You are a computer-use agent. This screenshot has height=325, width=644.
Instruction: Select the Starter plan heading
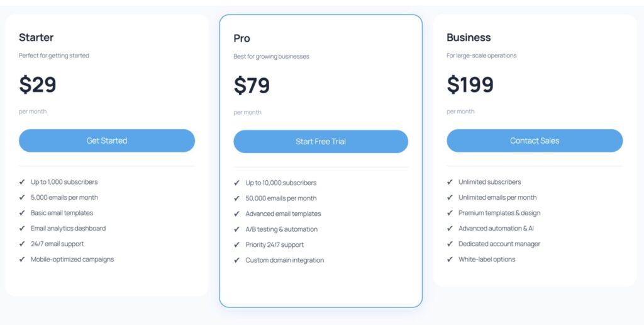(36, 37)
